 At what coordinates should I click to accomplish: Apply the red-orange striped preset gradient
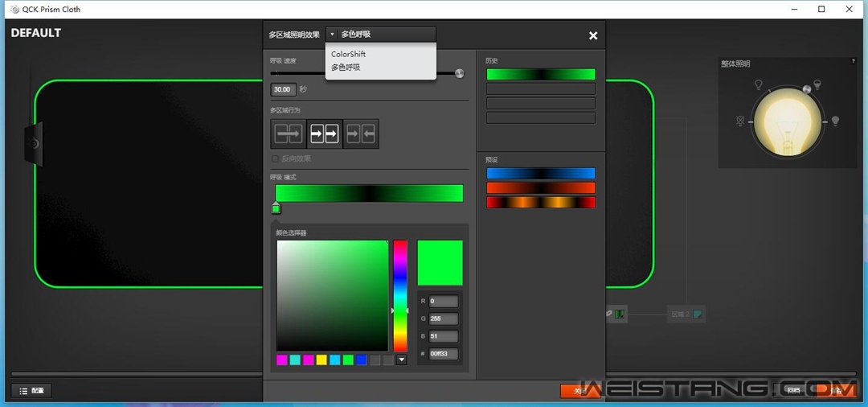click(541, 202)
